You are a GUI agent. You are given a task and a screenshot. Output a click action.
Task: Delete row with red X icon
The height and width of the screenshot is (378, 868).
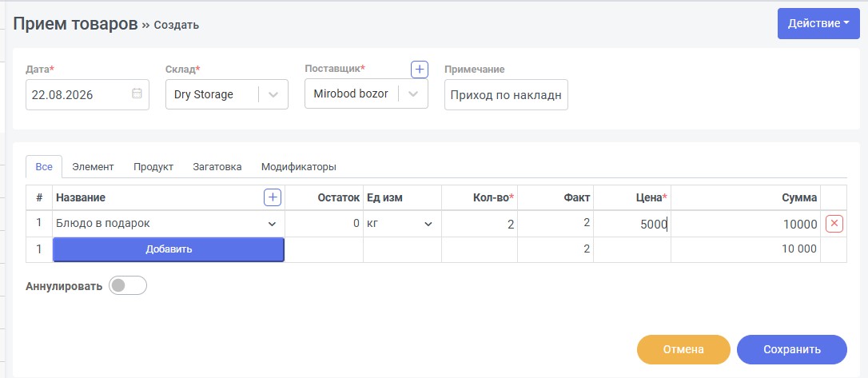pos(834,224)
